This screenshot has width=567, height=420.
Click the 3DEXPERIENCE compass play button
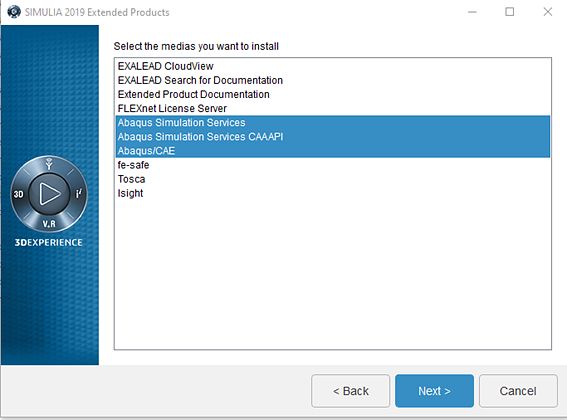[x=49, y=194]
